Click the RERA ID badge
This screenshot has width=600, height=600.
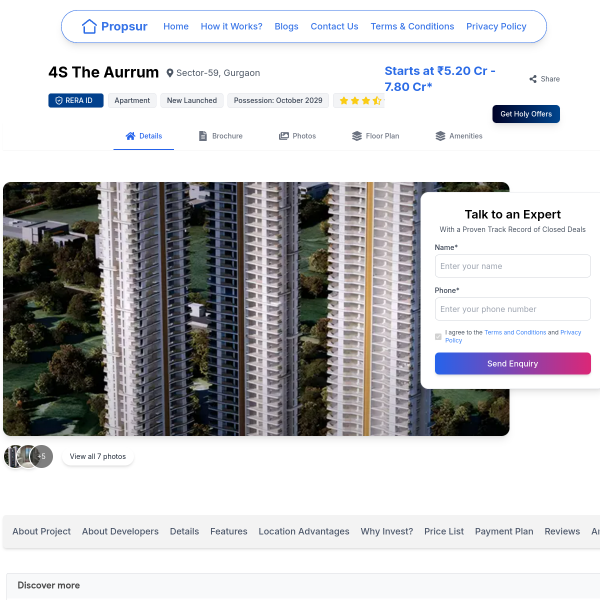click(76, 101)
